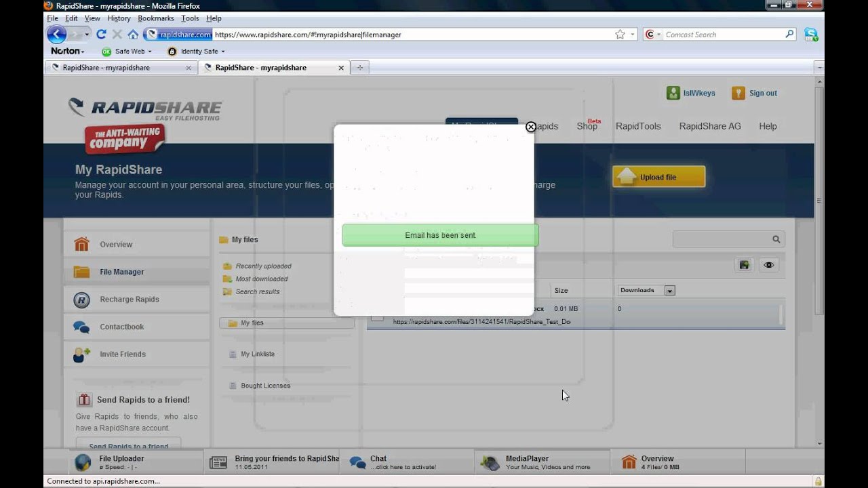Click the RapidShare logo

145,108
